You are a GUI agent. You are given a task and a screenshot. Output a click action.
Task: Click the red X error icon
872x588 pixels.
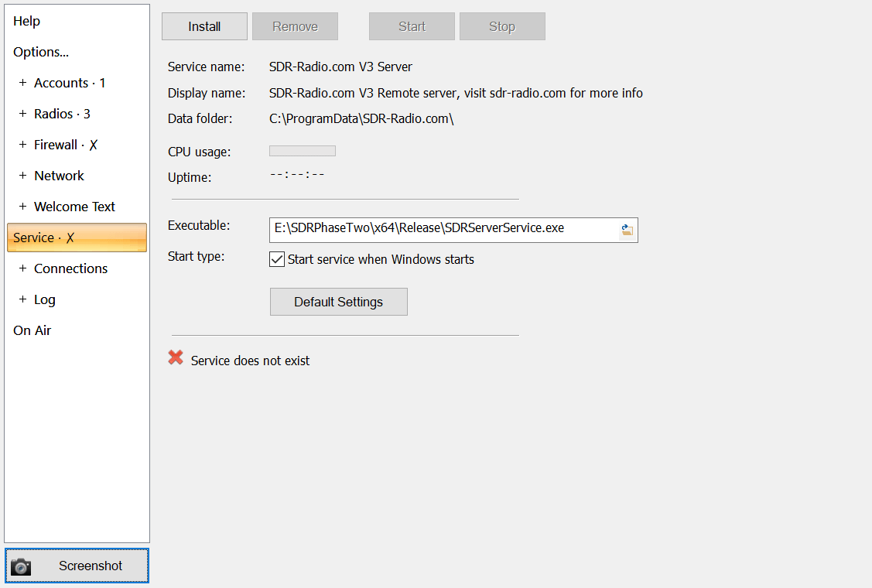click(176, 358)
